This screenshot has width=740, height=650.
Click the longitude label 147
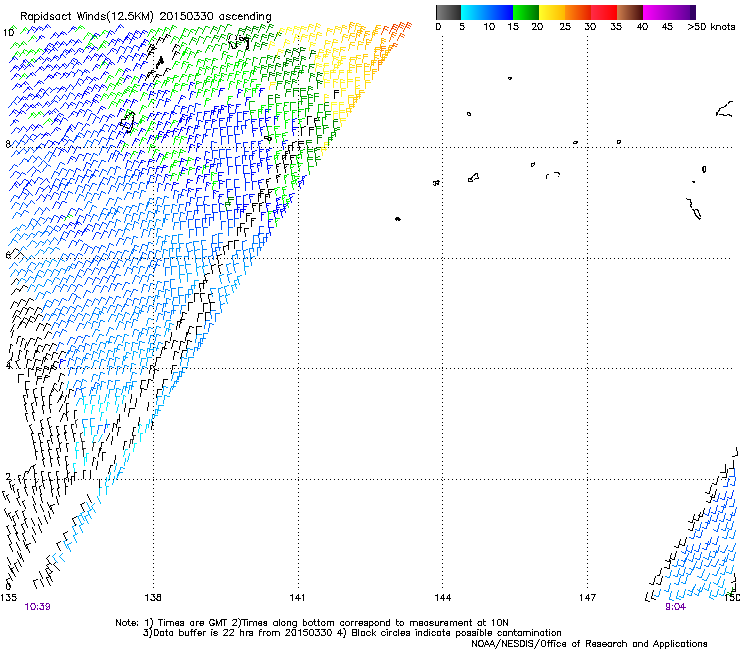pyautogui.click(x=587, y=598)
